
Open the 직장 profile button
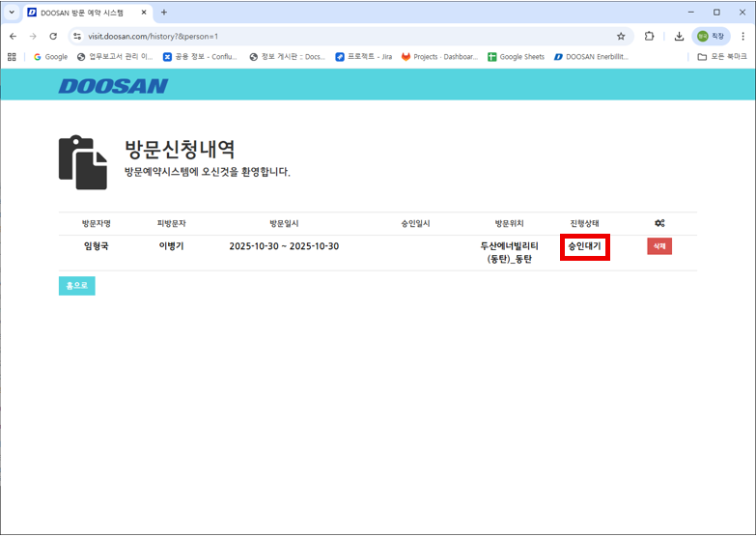pos(711,36)
